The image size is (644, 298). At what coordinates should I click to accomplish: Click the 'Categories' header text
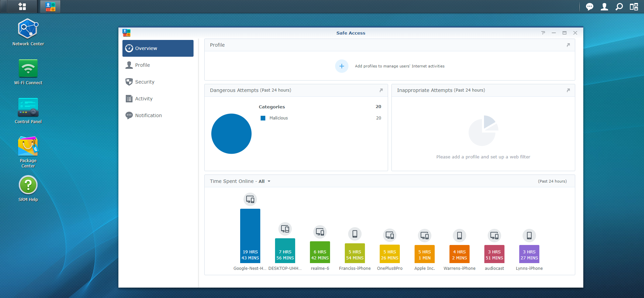(x=272, y=107)
